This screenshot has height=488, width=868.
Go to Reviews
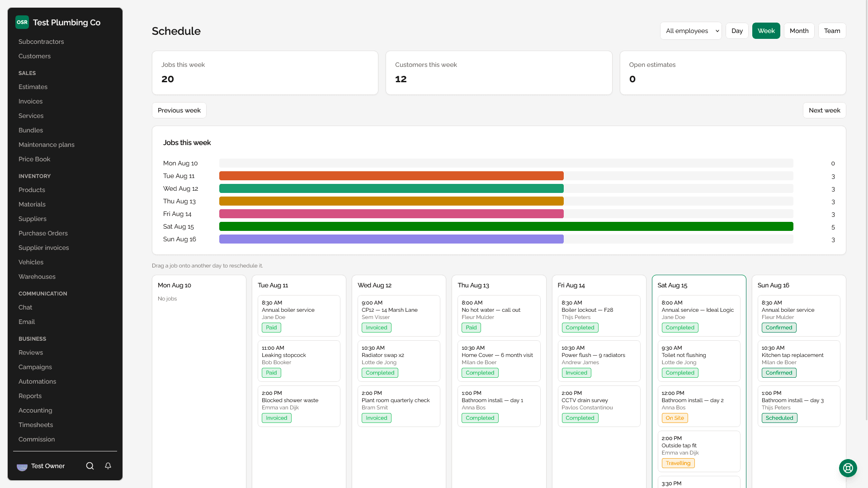pos(31,352)
